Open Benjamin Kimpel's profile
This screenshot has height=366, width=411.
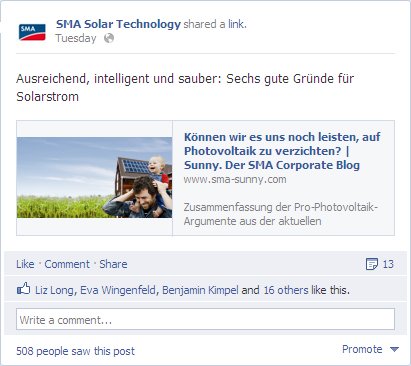200,290
